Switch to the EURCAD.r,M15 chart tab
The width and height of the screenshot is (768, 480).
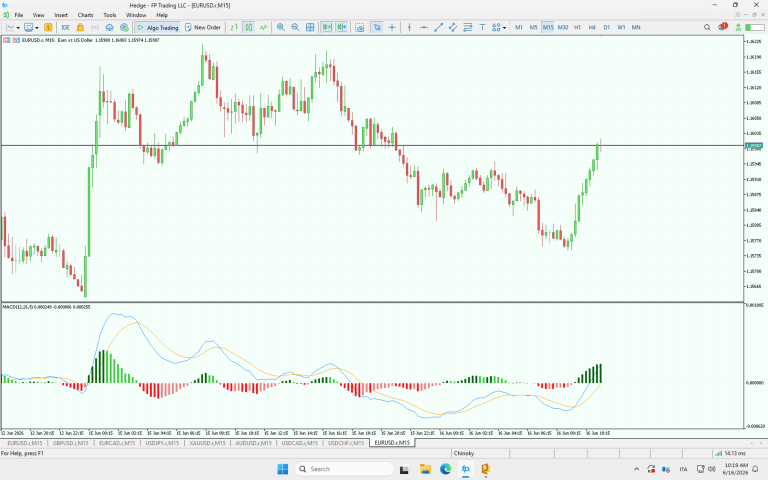117,443
